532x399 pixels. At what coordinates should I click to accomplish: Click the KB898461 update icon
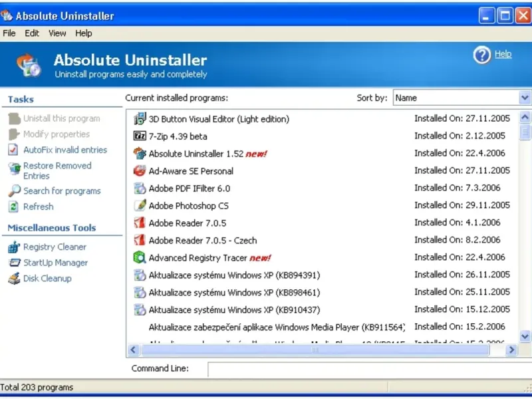[140, 292]
